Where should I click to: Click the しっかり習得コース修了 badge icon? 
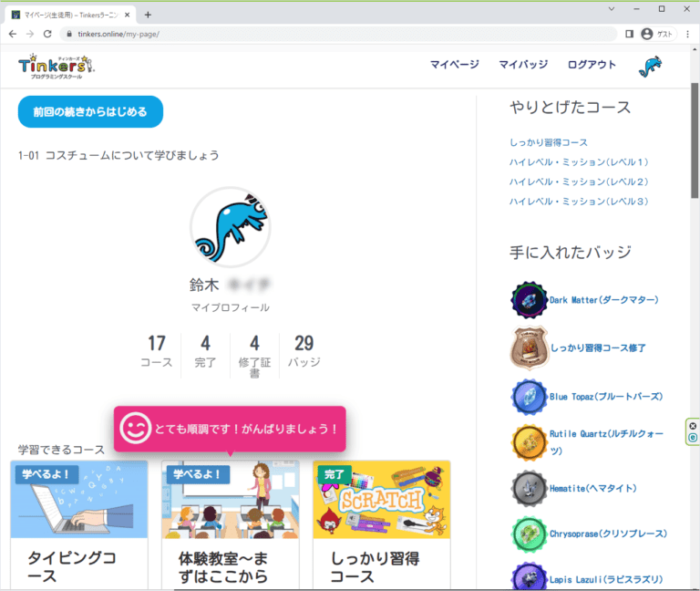point(528,347)
